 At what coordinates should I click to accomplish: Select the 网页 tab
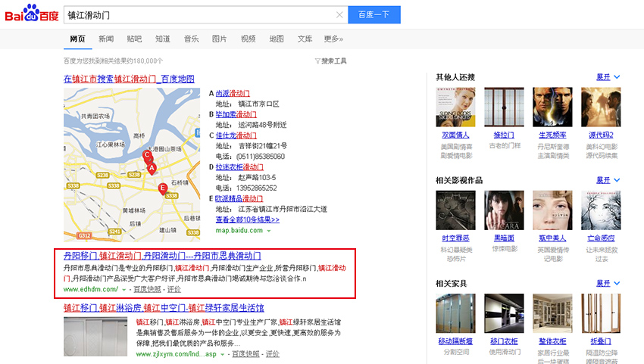(x=77, y=39)
